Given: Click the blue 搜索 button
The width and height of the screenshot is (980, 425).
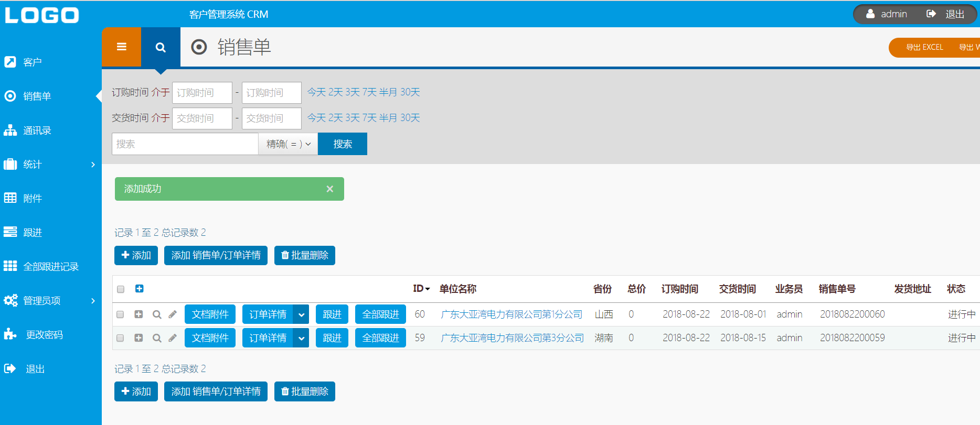Looking at the screenshot, I should (x=342, y=144).
